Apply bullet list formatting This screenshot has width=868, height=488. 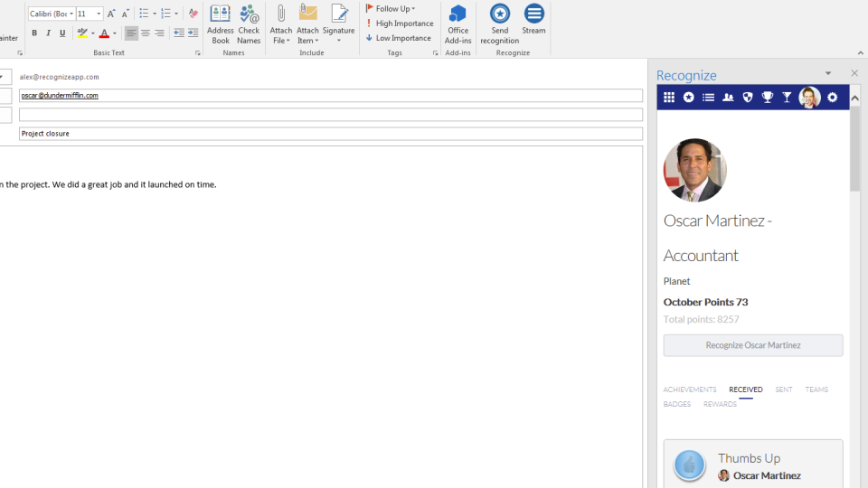[x=144, y=14]
